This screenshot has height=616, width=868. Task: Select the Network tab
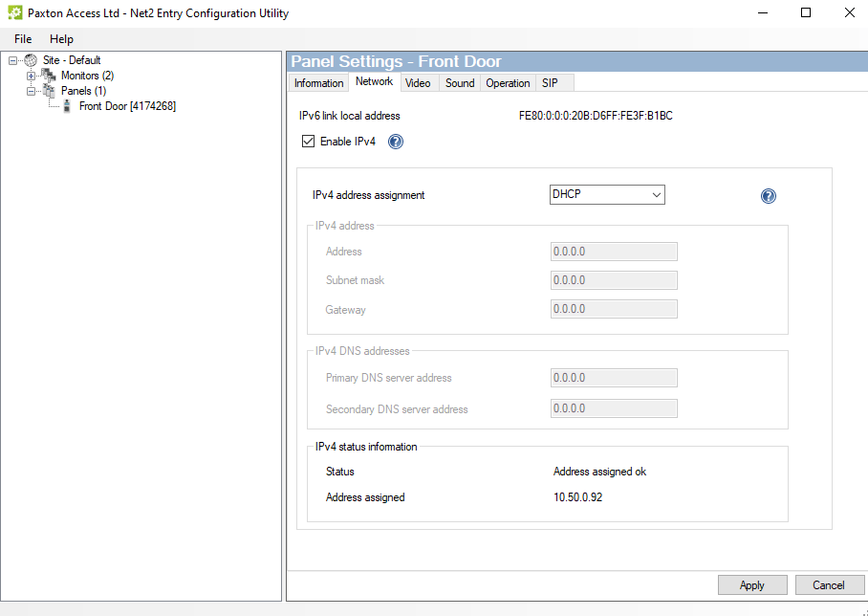click(x=374, y=81)
